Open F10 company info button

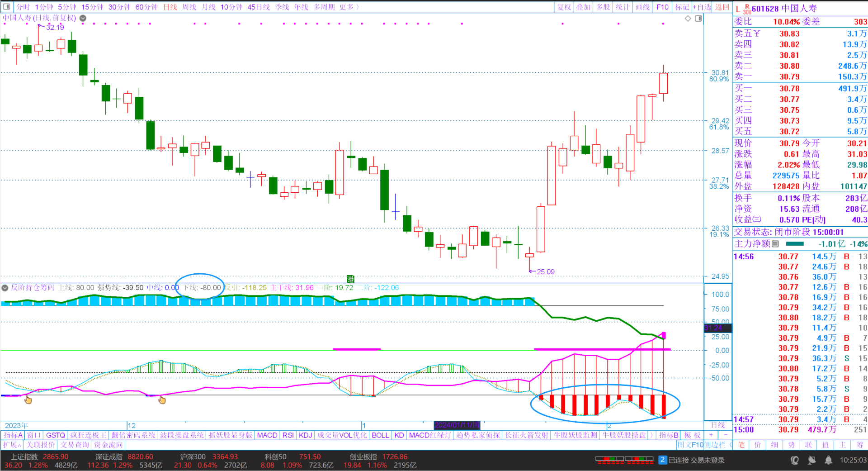(x=662, y=7)
